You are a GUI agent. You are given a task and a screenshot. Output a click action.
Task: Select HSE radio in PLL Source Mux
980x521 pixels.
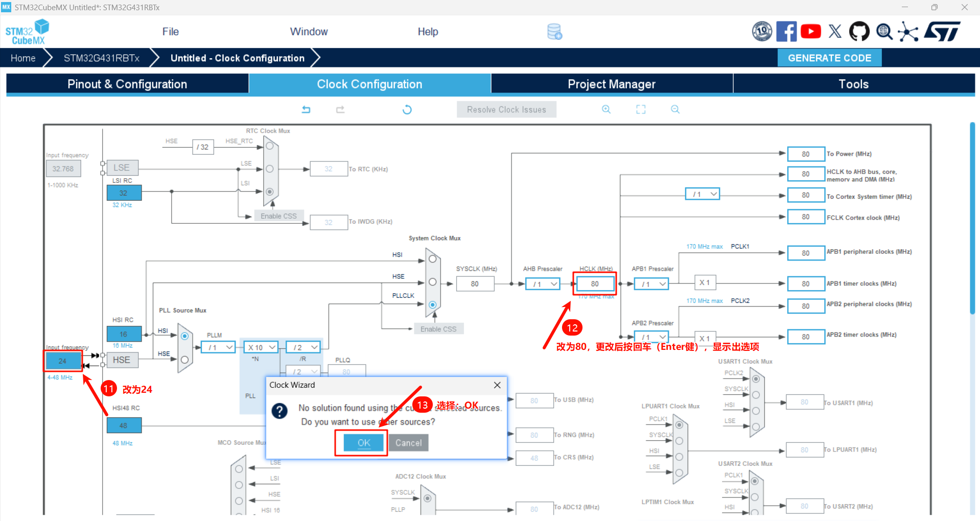(x=185, y=360)
